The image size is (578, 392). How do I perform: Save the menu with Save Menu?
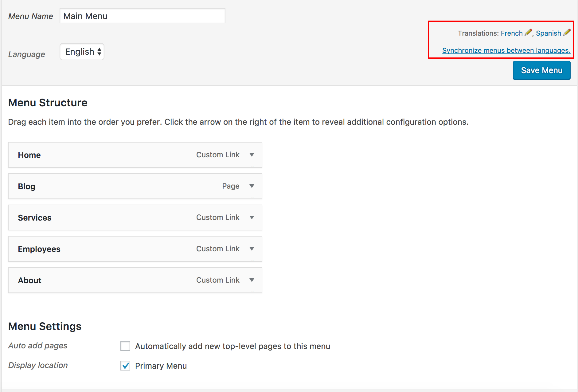pos(541,70)
